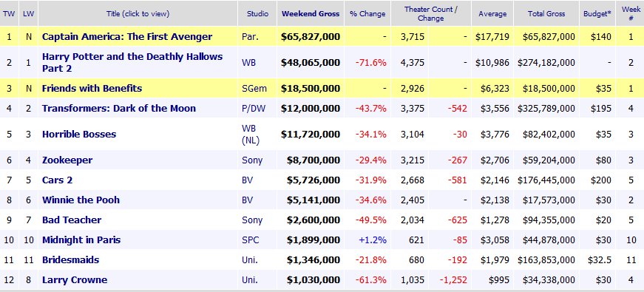
Task: Click the SGem studio link
Action: click(x=254, y=88)
